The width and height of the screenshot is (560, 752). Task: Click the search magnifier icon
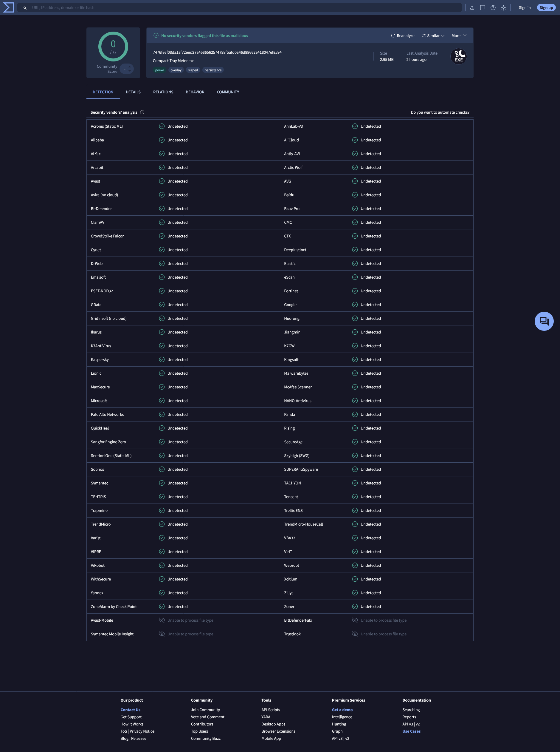click(25, 8)
